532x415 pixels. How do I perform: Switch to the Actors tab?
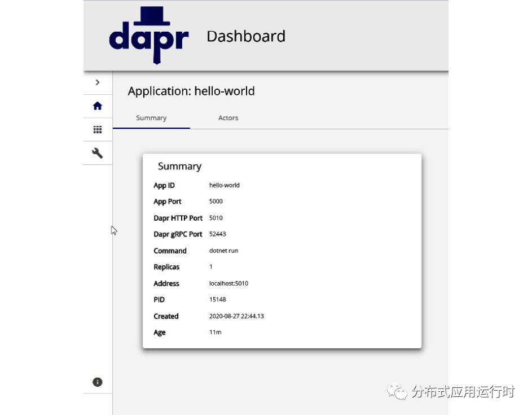(228, 118)
